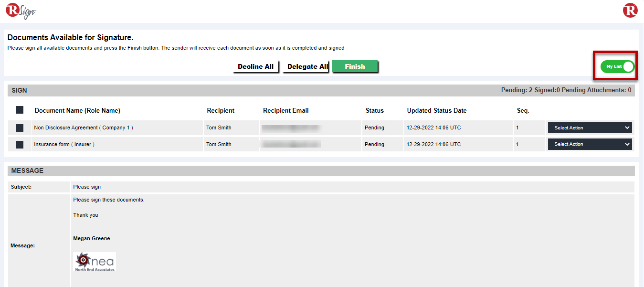Click the Recipient Email column header
Viewport: 644px width, 287px height.
[285, 111]
